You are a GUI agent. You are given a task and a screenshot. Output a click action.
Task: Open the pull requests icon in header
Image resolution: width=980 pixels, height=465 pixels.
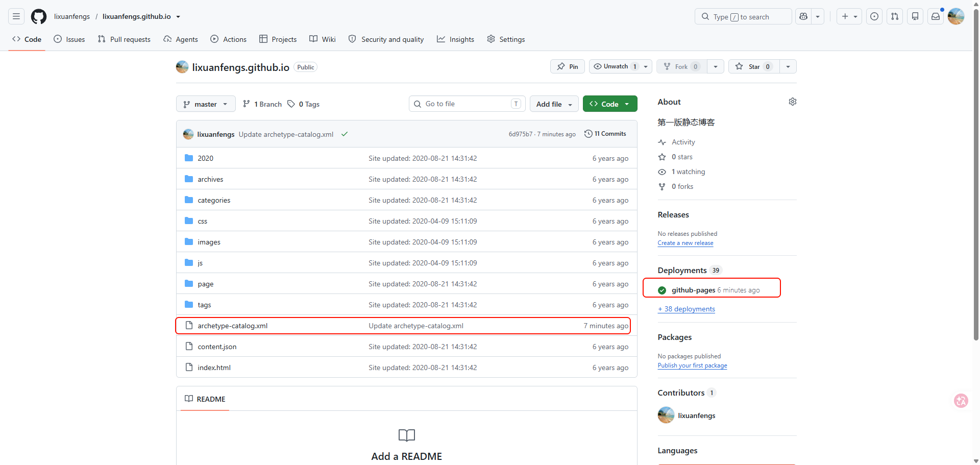click(895, 16)
